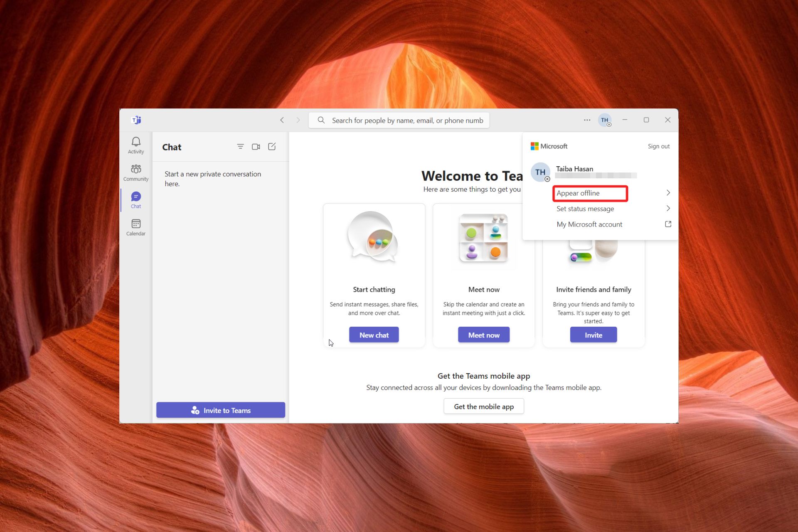Screen dimensions: 798x532
Task: Click the new chat compose icon
Action: [273, 146]
